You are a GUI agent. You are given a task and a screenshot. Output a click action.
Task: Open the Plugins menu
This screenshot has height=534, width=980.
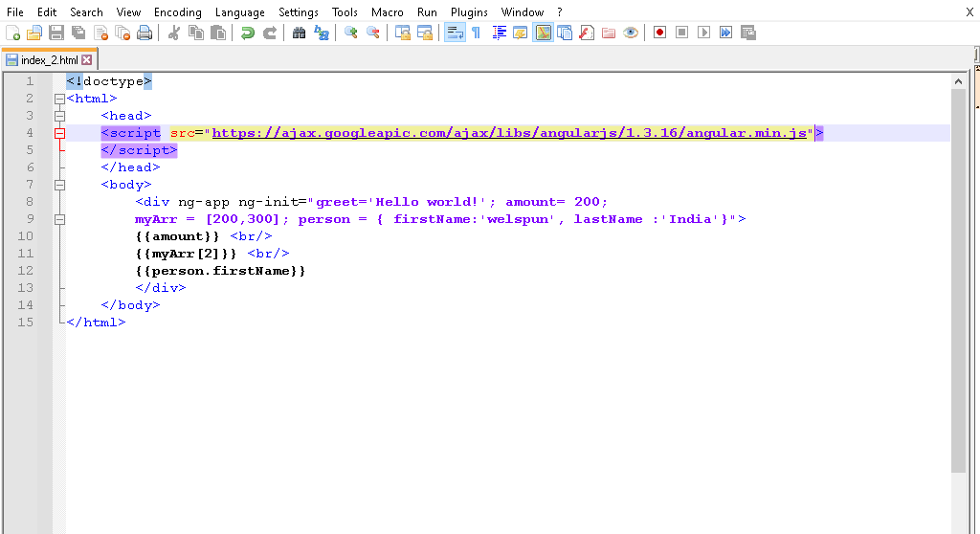(469, 12)
